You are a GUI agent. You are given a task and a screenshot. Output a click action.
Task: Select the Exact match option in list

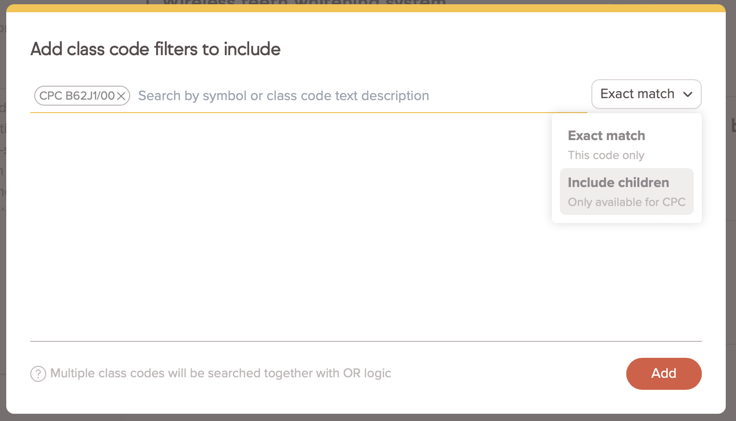[x=627, y=145]
